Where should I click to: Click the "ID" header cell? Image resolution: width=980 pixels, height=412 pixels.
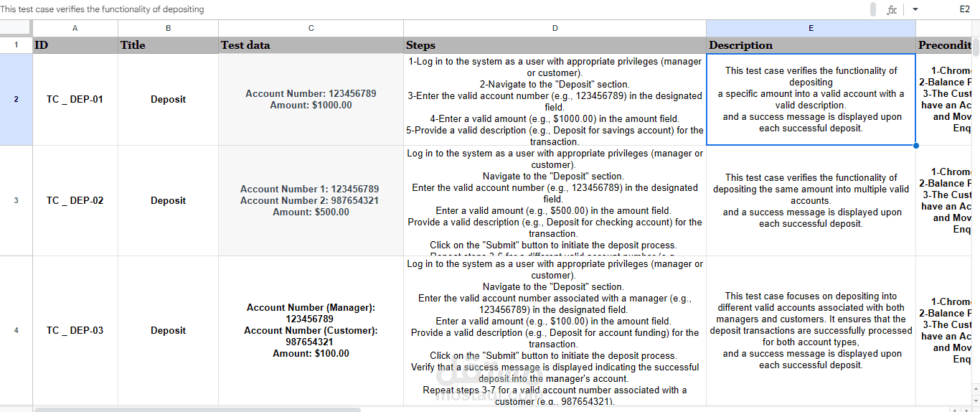(x=75, y=45)
